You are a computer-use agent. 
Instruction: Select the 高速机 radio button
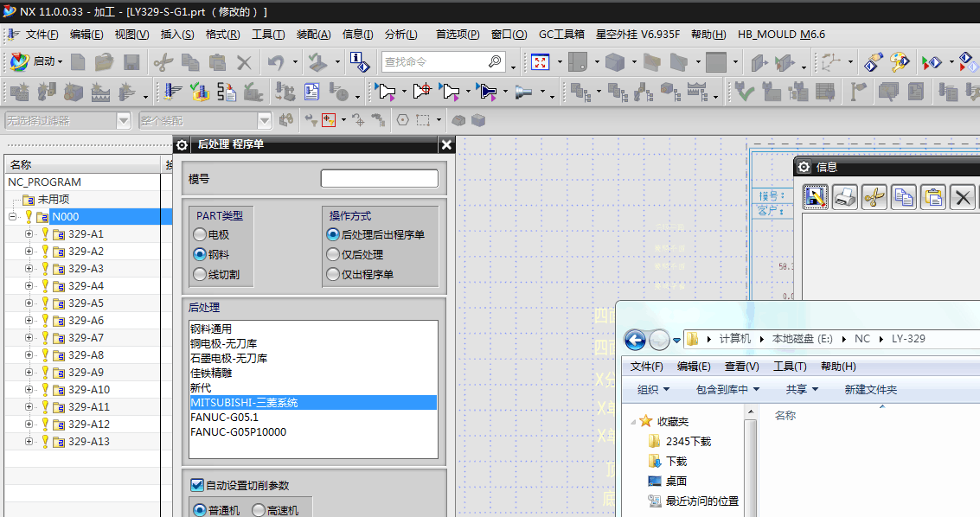point(259,510)
